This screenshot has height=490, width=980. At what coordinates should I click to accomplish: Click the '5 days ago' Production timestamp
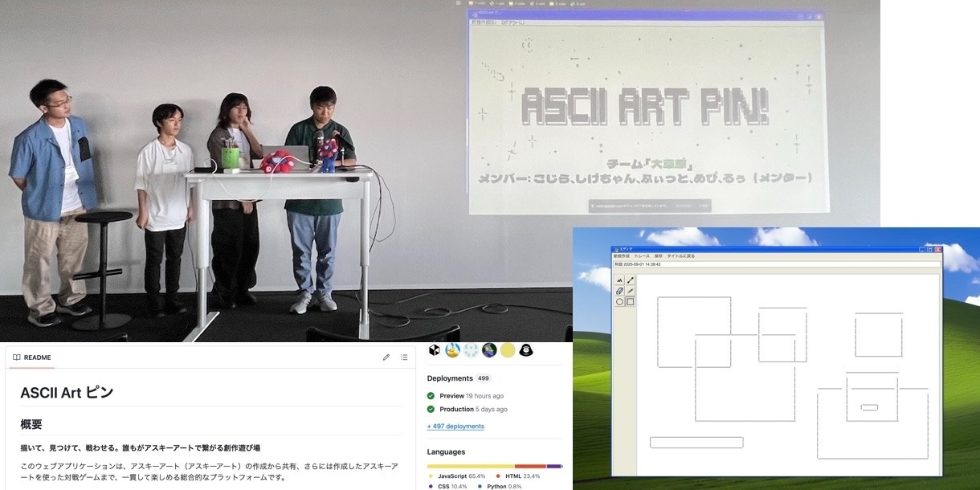coord(492,410)
